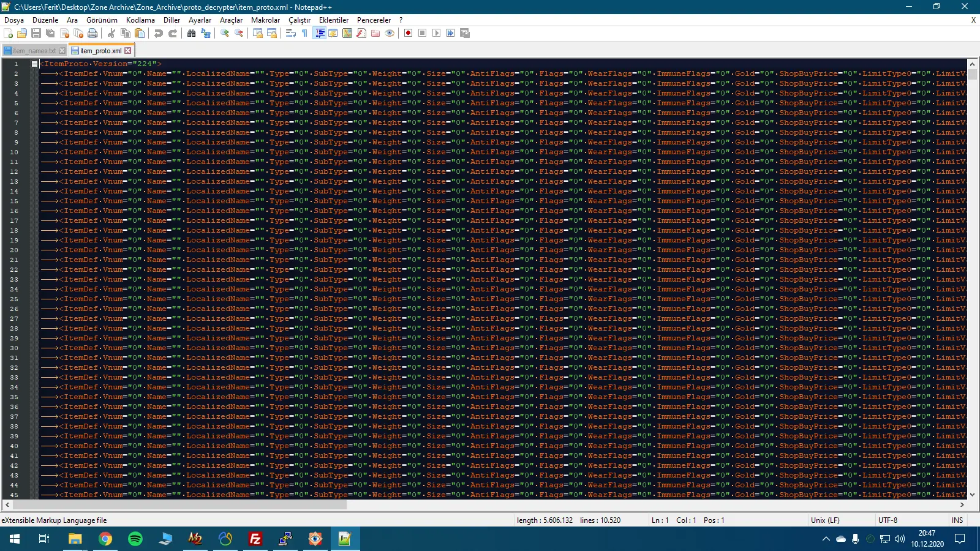980x551 pixels.
Task: Open the Dosya menu
Action: pyautogui.click(x=14, y=20)
